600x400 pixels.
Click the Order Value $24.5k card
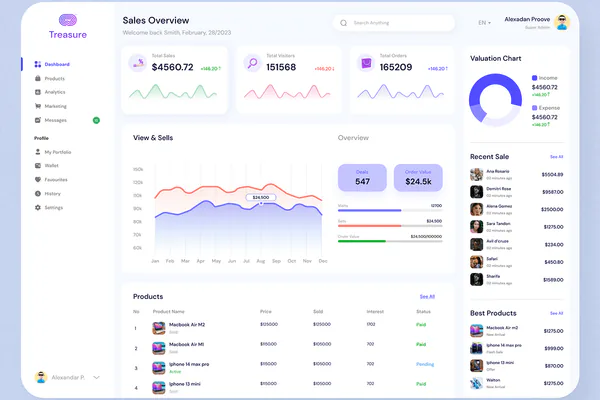click(x=418, y=178)
